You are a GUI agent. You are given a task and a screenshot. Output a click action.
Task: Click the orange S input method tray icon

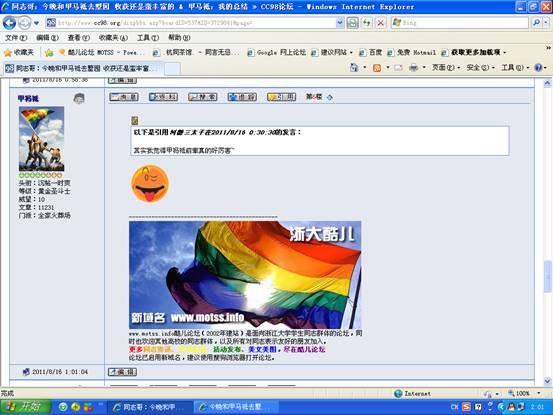[466, 407]
